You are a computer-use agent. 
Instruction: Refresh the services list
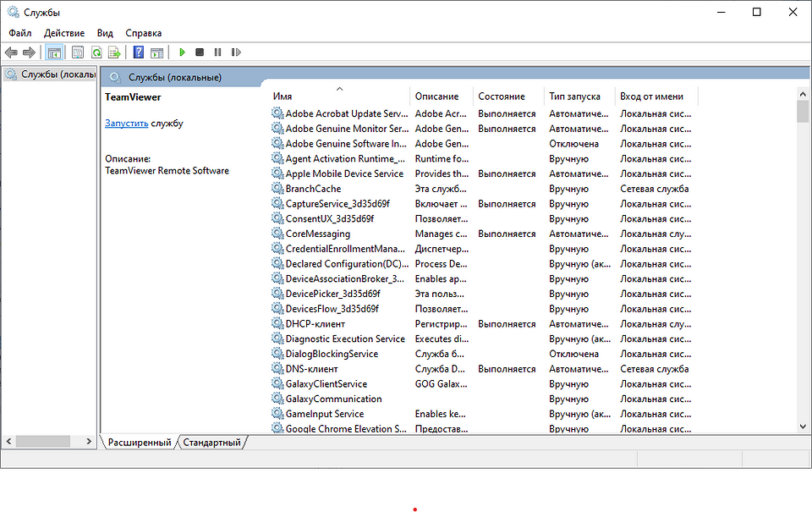(x=96, y=52)
